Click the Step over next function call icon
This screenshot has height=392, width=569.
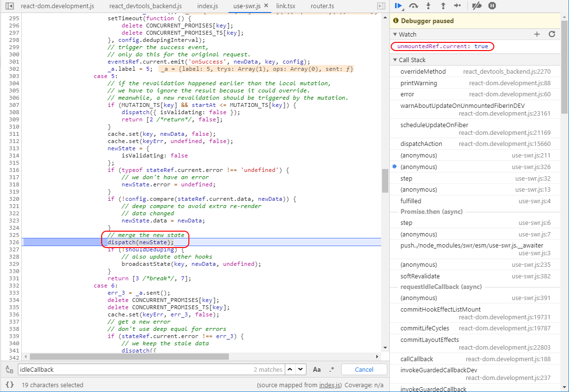click(x=413, y=6)
